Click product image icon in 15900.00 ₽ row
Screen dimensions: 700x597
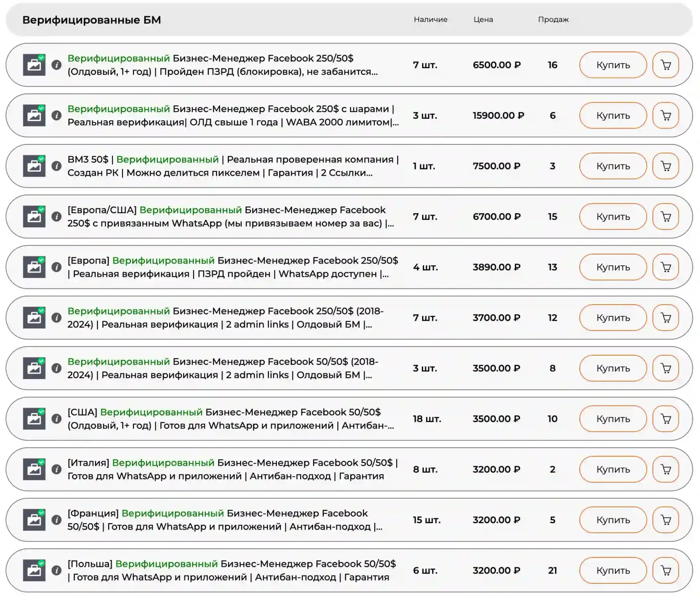tap(34, 115)
